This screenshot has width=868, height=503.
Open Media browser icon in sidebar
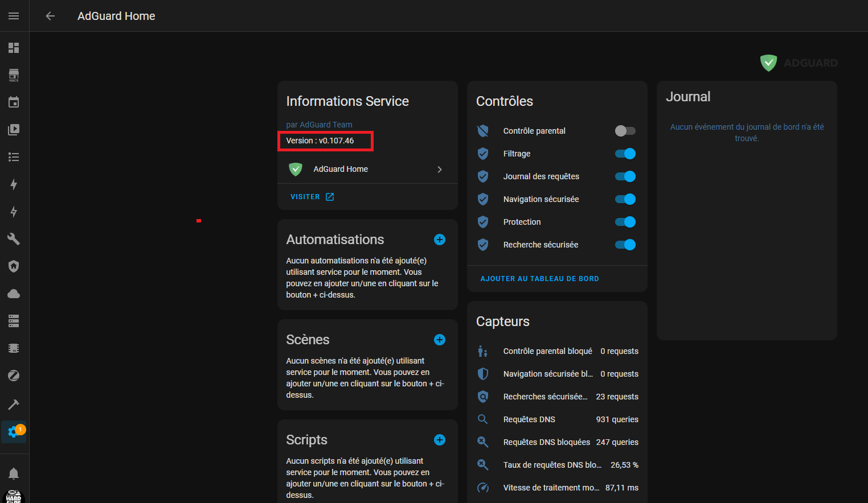coord(14,130)
